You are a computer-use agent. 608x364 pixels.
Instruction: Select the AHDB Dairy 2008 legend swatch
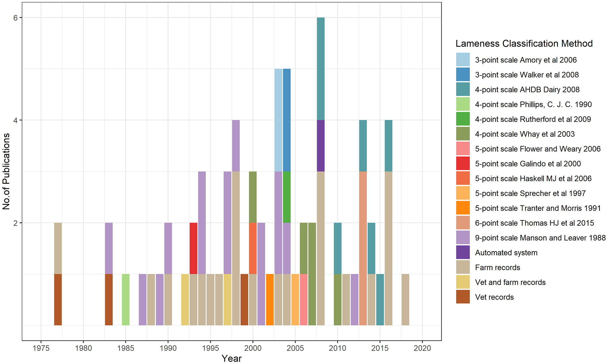click(463, 90)
